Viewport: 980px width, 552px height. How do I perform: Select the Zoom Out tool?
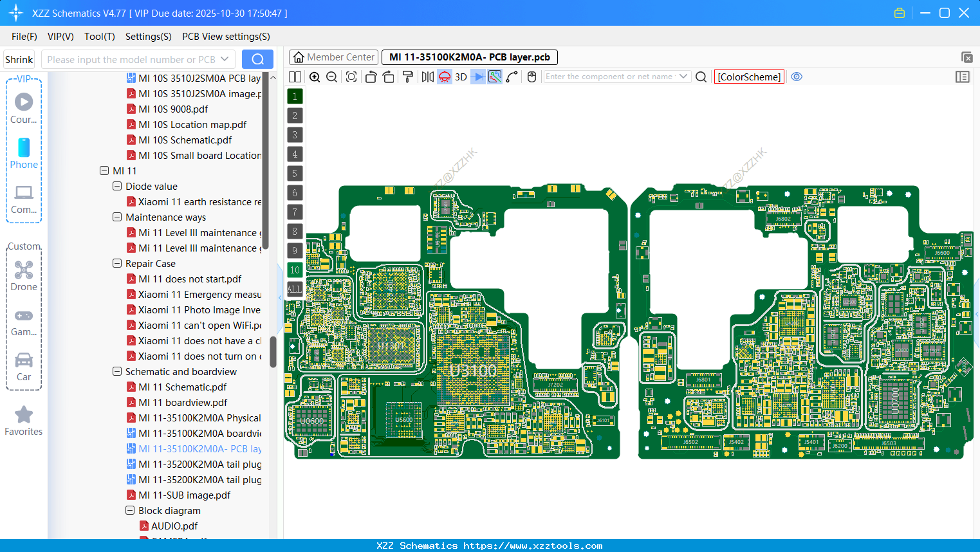pyautogui.click(x=331, y=77)
